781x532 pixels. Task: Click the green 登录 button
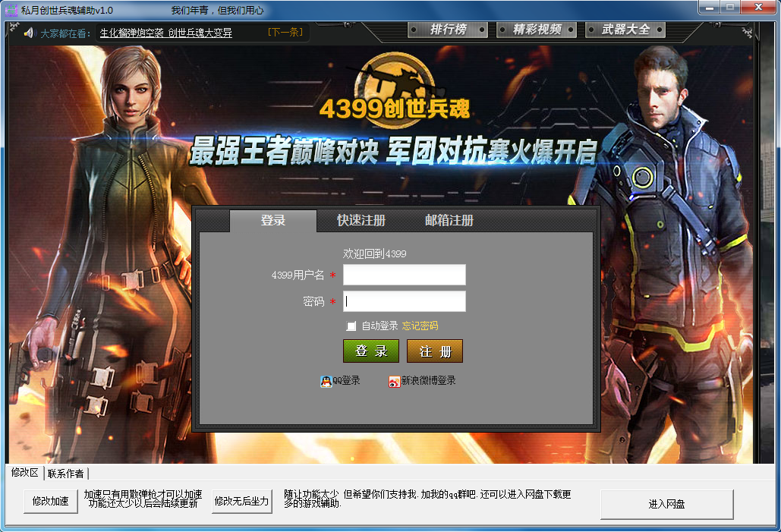[371, 351]
